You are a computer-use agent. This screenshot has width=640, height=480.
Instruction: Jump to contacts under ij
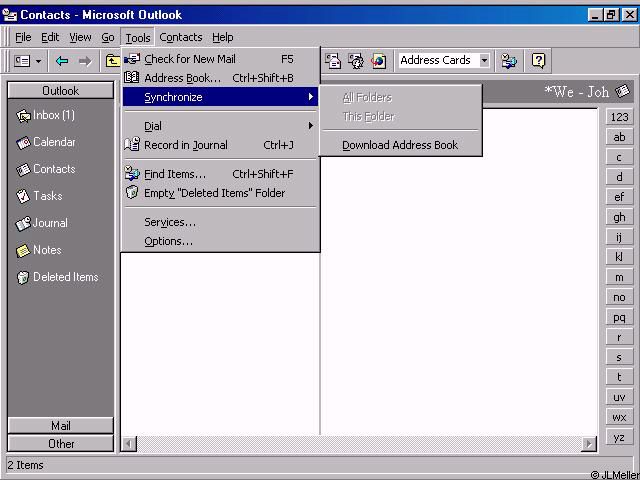(x=619, y=237)
